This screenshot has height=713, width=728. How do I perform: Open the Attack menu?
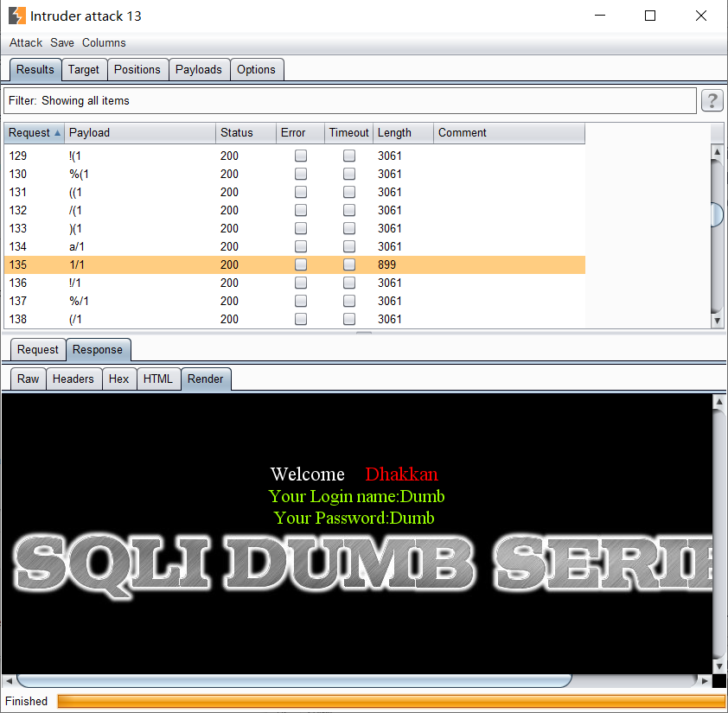tap(25, 42)
